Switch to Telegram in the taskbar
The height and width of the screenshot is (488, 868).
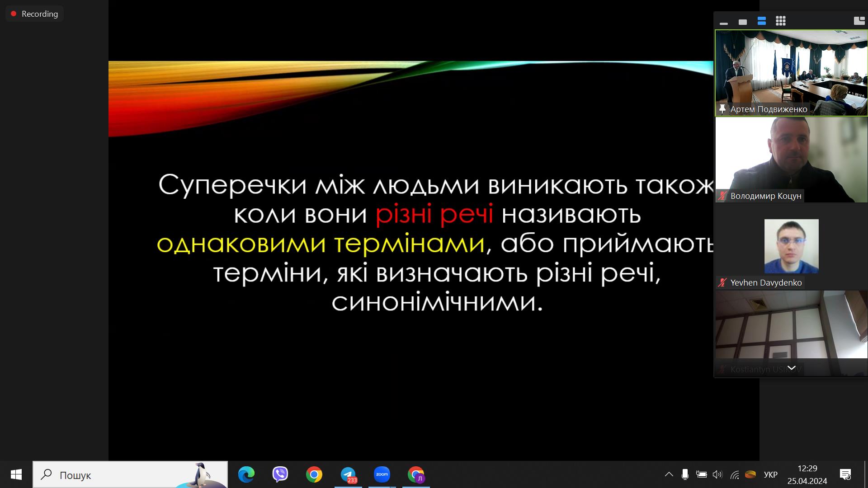pos(348,474)
